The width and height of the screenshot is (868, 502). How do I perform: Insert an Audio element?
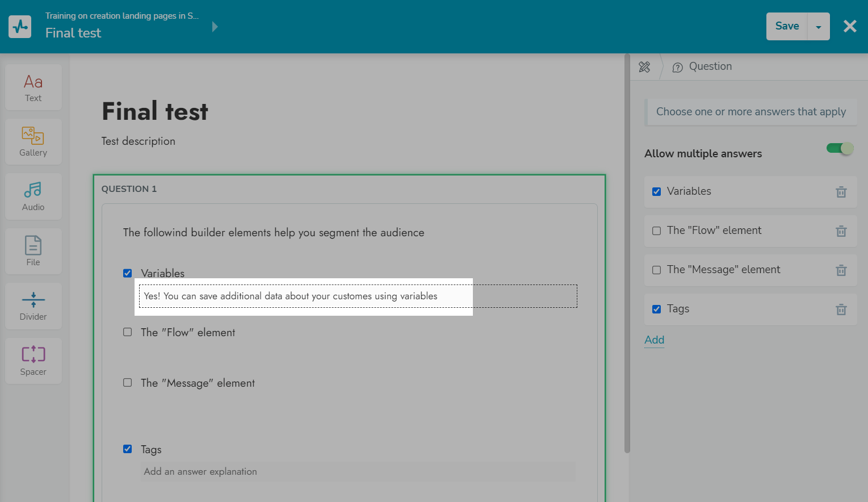[33, 196]
